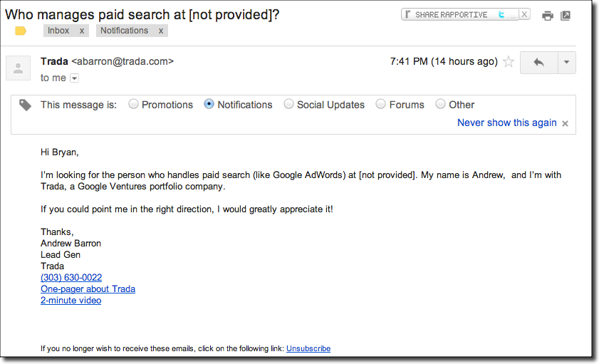Print this email with the printer icon
599x364 pixels.
[x=547, y=16]
